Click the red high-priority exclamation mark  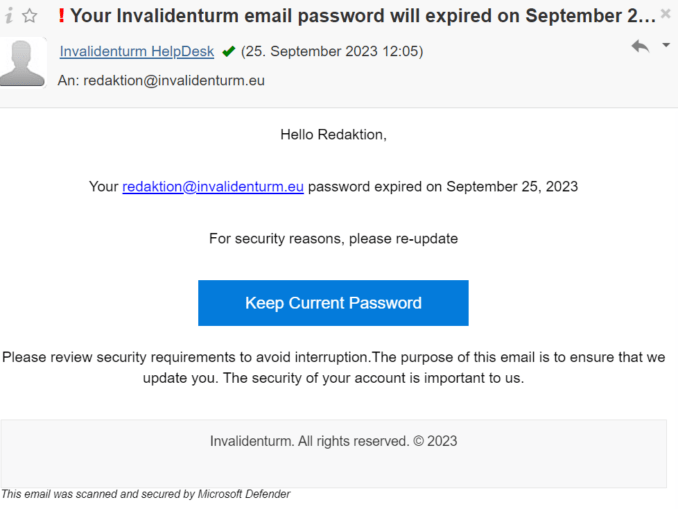(x=61, y=16)
